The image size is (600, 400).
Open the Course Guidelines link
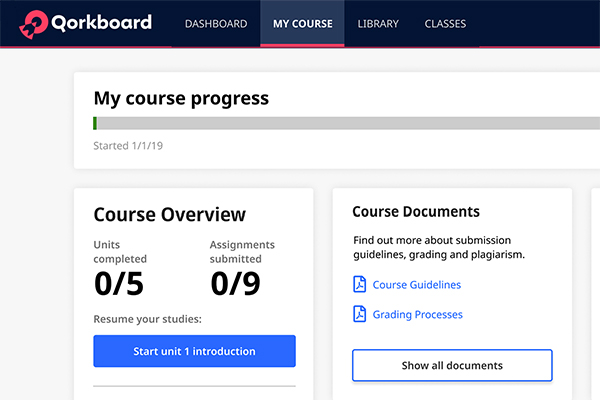point(417,285)
